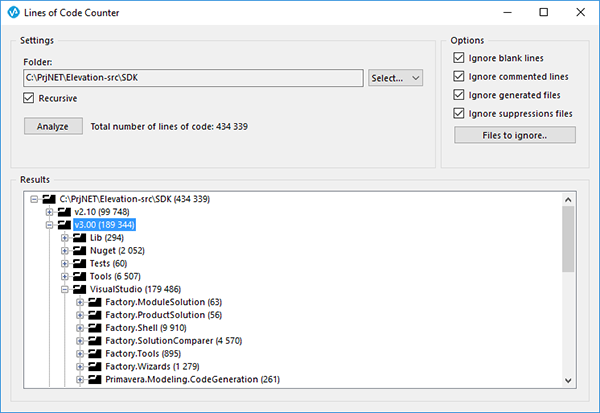Click the folder icon beside v2.10
The image size is (600, 413).
(64, 212)
